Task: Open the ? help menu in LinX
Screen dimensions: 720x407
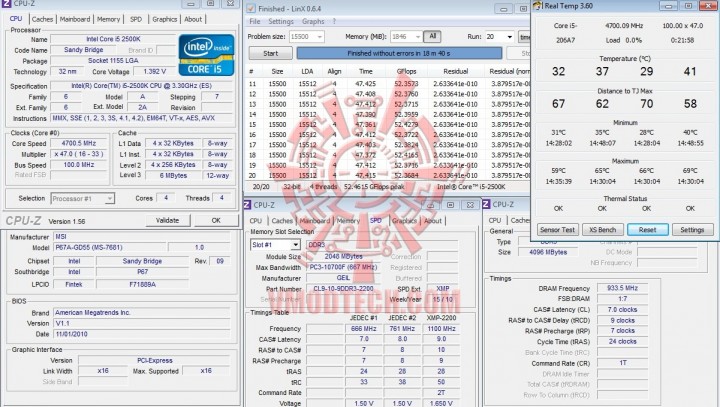Action: point(334,22)
